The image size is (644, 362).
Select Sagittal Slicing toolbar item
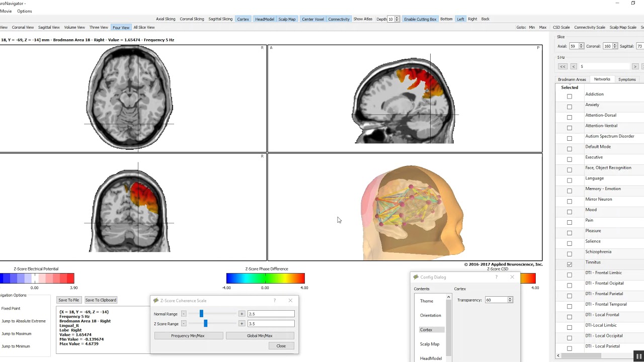click(220, 19)
